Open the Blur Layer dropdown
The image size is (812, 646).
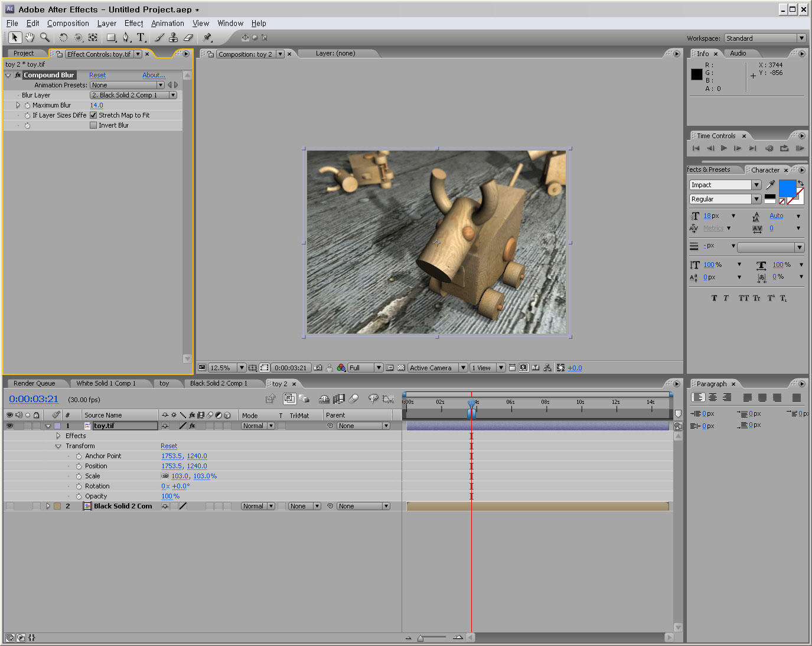(133, 95)
